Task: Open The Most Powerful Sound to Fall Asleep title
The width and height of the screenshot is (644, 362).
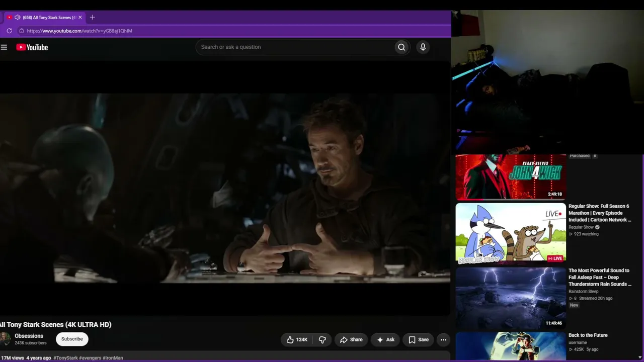Action: click(x=600, y=278)
